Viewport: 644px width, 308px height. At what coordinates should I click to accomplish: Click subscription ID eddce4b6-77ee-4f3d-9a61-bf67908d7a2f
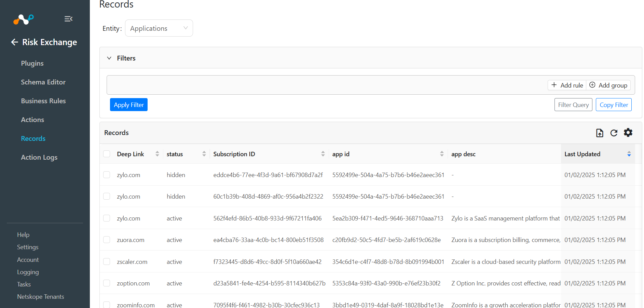point(268,175)
